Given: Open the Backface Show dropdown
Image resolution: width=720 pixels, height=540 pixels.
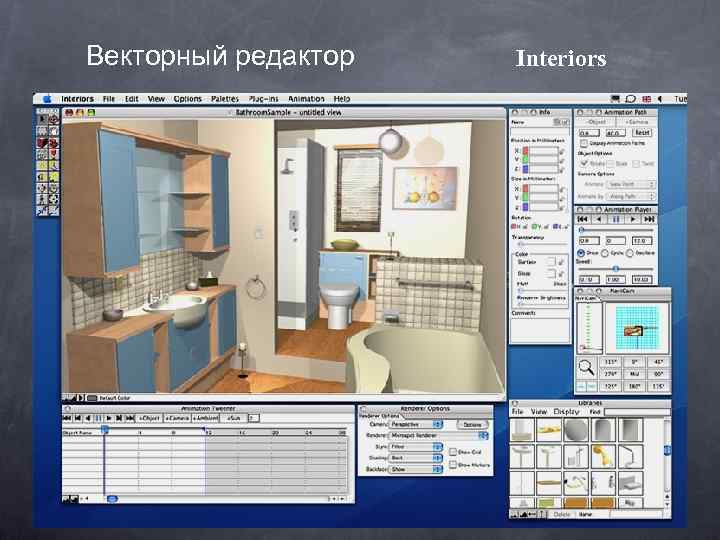Looking at the screenshot, I should pos(416,469).
